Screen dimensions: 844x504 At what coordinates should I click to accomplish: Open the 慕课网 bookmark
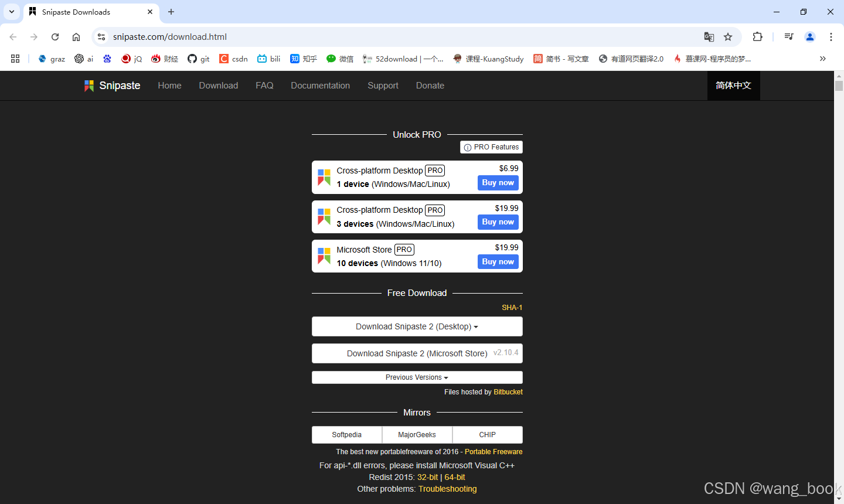coord(712,59)
